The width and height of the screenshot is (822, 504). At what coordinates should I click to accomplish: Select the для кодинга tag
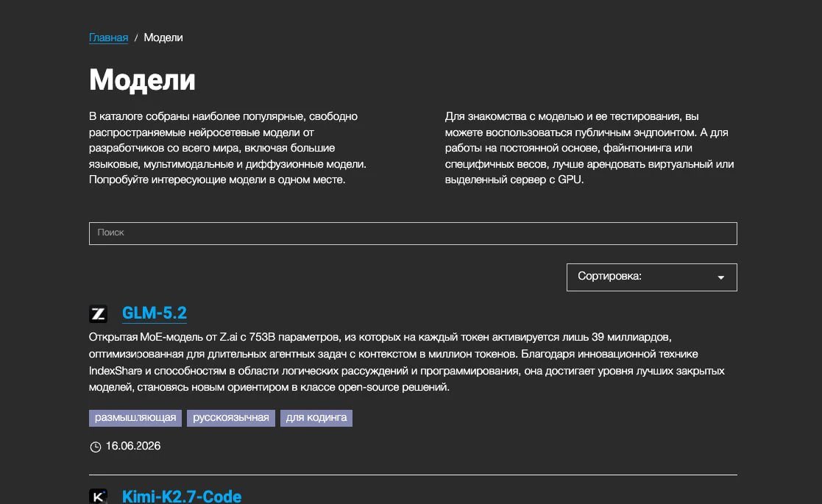(316, 418)
